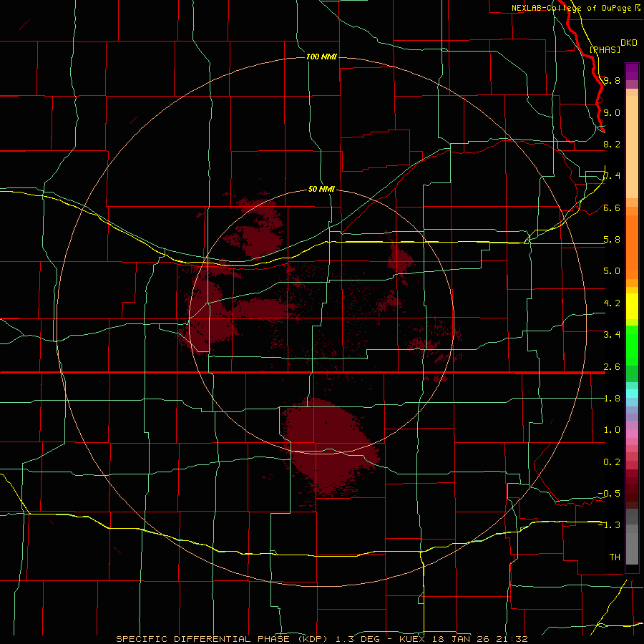This screenshot has height=644, width=644.
Task: Click the 5.8 legend value
Action: (x=612, y=240)
